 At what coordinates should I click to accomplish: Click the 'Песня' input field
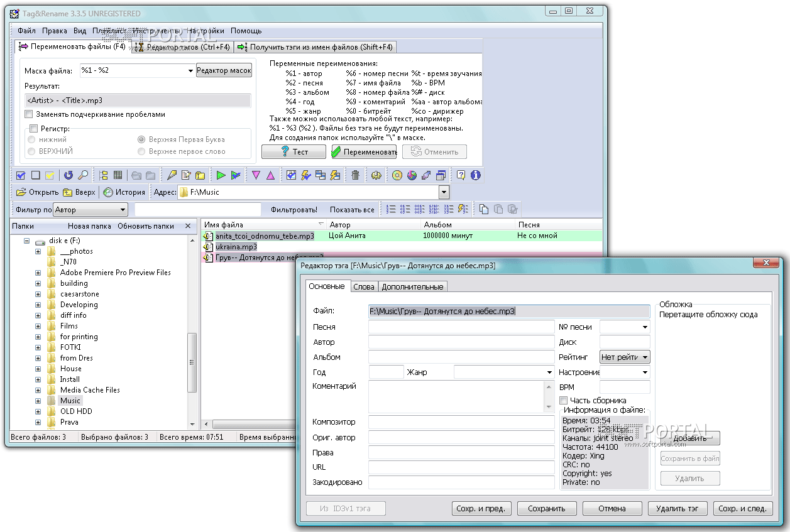coord(461,327)
